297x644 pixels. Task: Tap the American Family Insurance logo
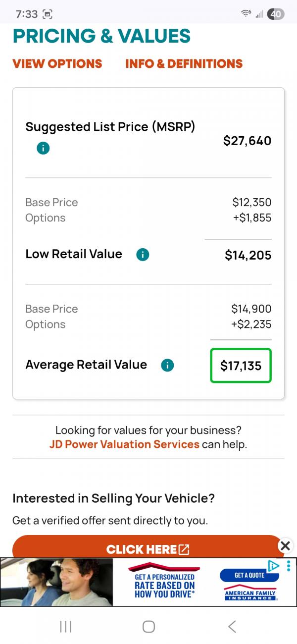pos(250,594)
